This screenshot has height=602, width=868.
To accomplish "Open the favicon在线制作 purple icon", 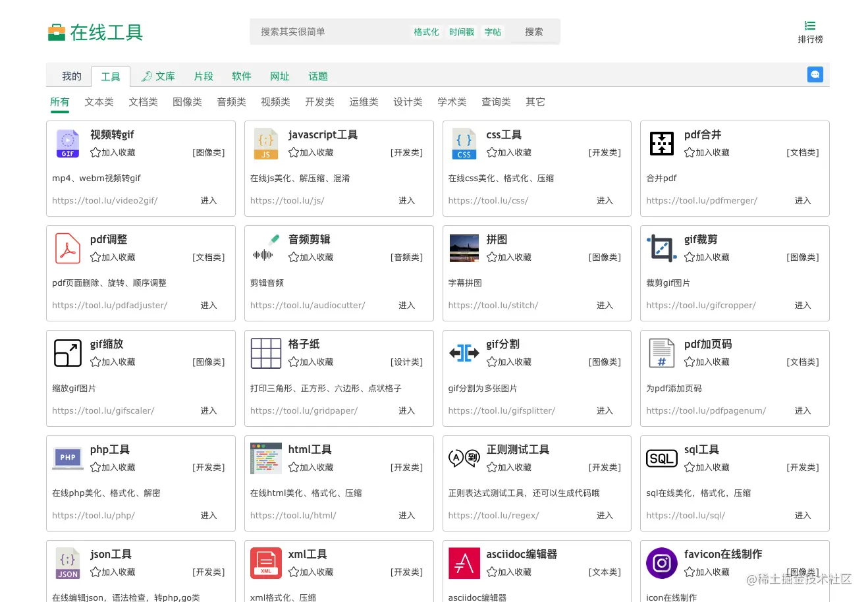I will tap(662, 563).
